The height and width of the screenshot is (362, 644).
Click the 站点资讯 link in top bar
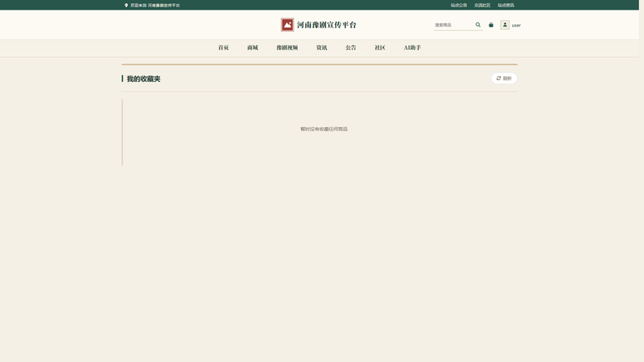(506, 6)
